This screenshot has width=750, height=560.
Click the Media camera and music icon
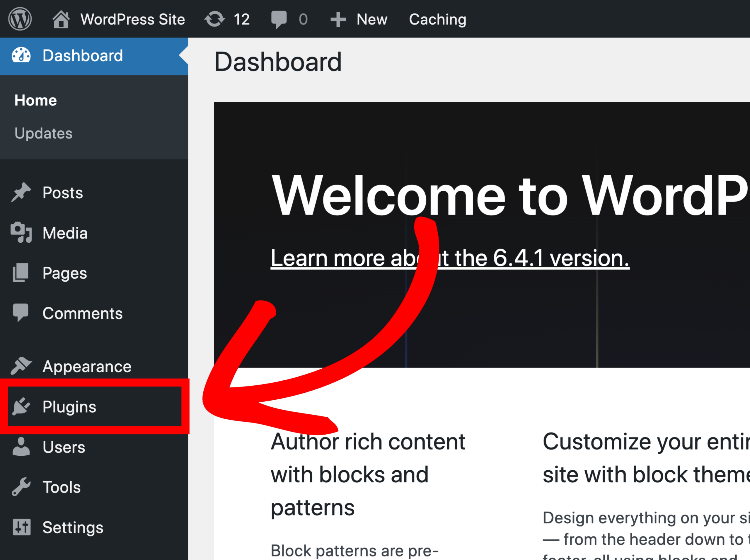tap(21, 233)
